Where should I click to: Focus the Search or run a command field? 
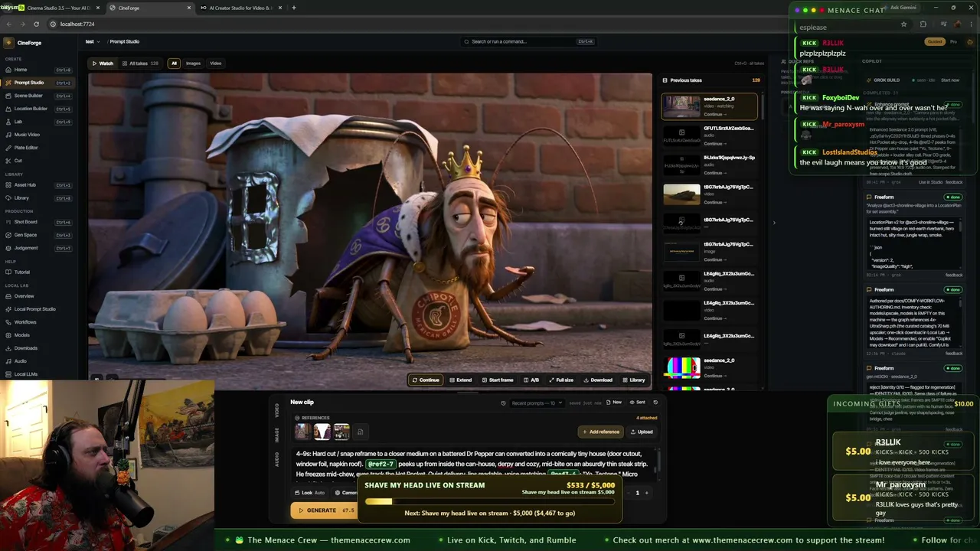(x=529, y=41)
